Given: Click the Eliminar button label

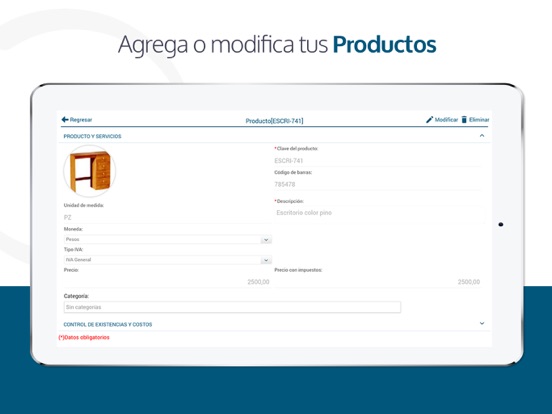Looking at the screenshot, I should click(x=479, y=120).
